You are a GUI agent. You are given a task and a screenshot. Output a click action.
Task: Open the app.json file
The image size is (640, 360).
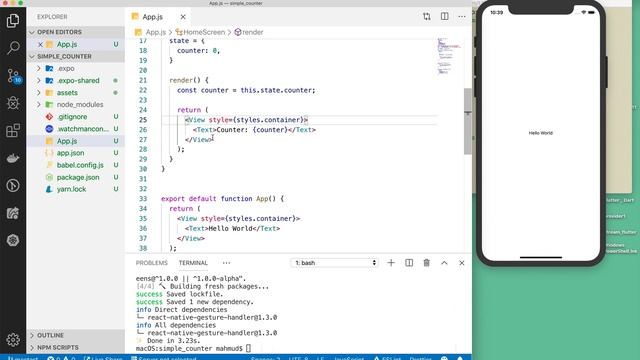[x=76, y=153]
